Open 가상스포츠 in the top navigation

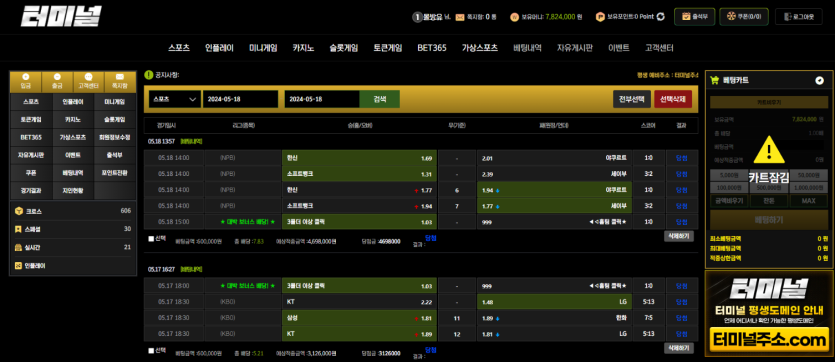click(x=480, y=47)
